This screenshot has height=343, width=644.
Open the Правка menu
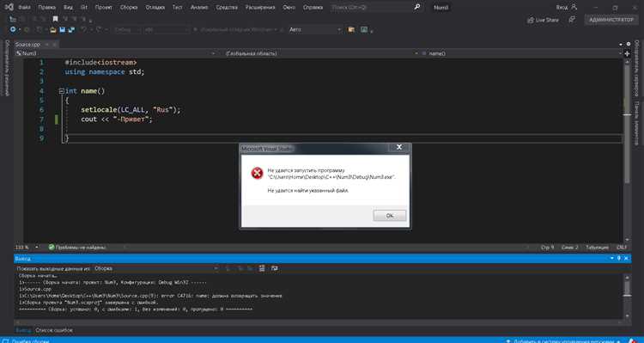pos(47,8)
